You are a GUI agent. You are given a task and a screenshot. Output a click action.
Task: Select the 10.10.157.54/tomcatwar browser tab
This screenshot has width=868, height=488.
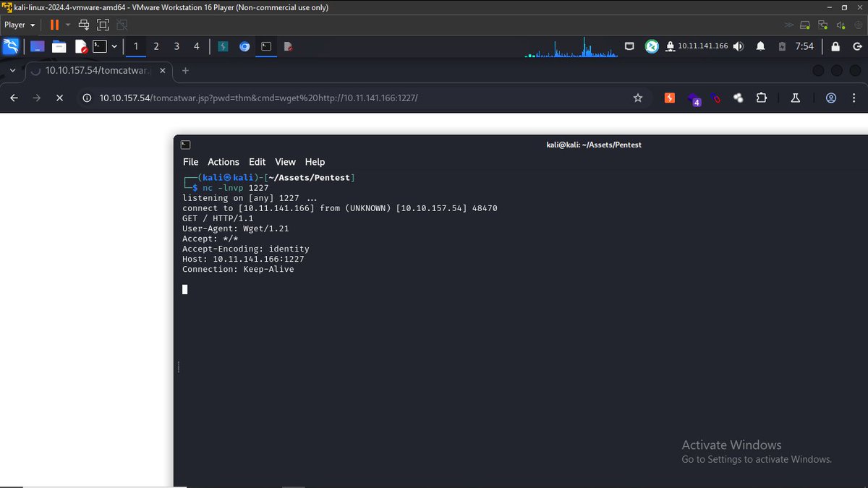[98, 71]
